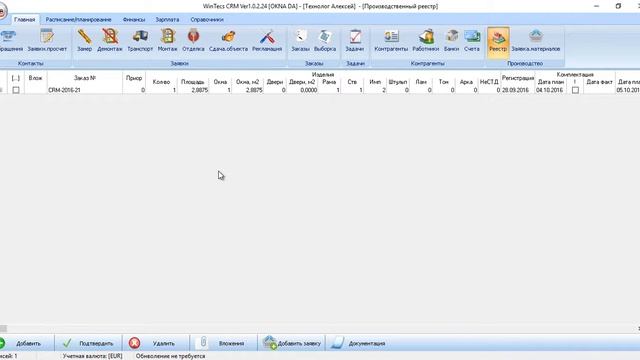
Task: Open the Отделка request tool
Action: [x=193, y=40]
